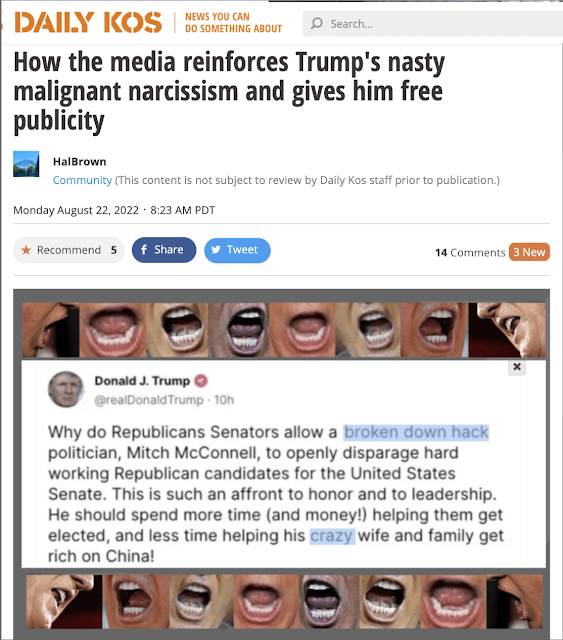Click the Facebook f icon
563x640 pixels.
pos(144,249)
